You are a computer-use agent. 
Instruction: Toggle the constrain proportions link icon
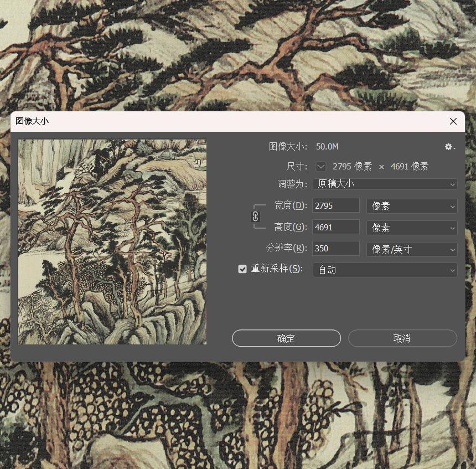pos(255,217)
